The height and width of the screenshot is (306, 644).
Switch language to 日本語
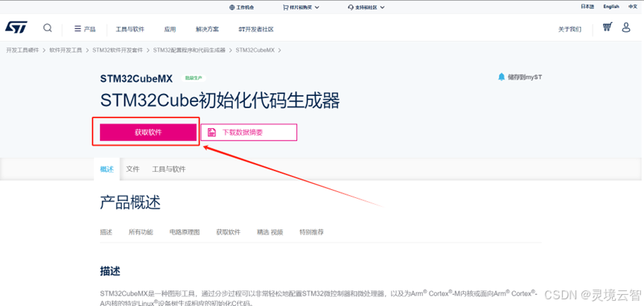pos(587,7)
